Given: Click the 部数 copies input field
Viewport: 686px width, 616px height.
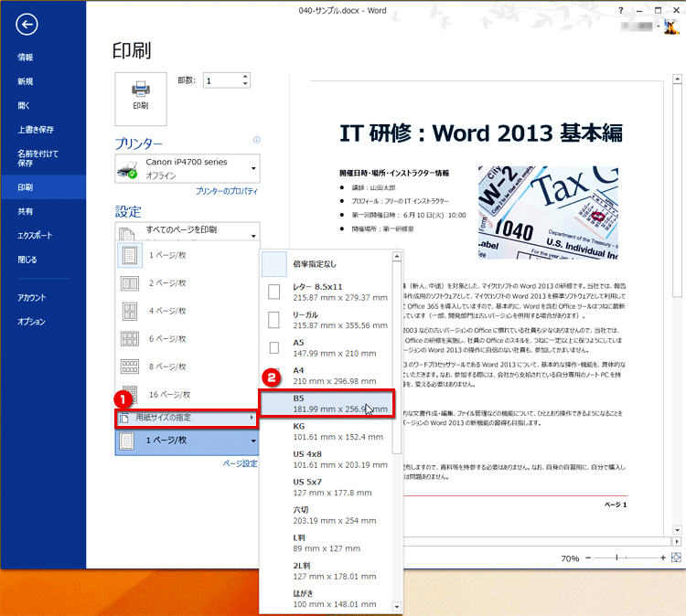Looking at the screenshot, I should click(x=222, y=80).
